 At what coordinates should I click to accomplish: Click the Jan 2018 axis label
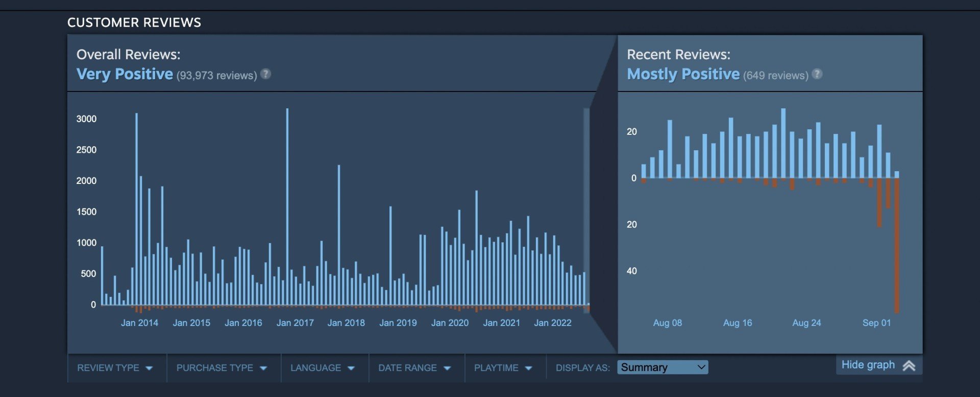(x=346, y=323)
